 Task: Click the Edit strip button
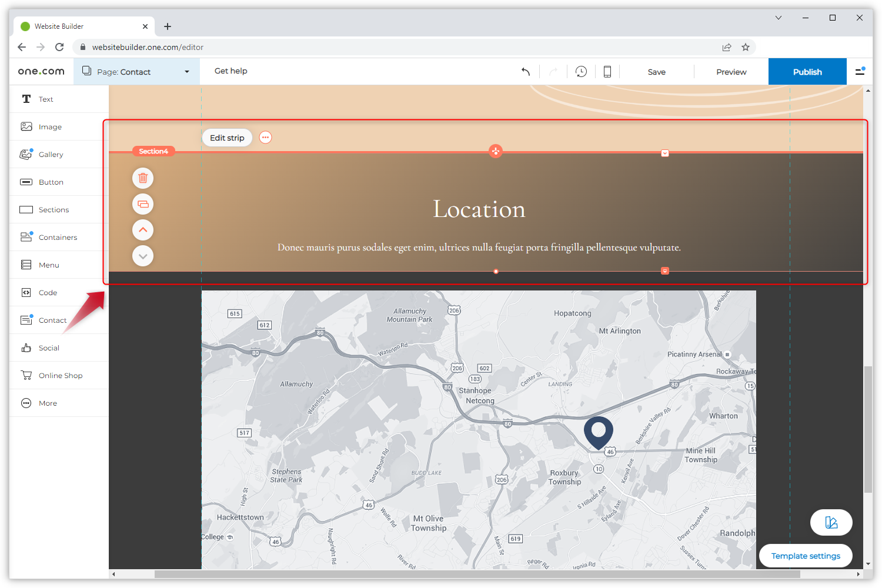tap(227, 138)
